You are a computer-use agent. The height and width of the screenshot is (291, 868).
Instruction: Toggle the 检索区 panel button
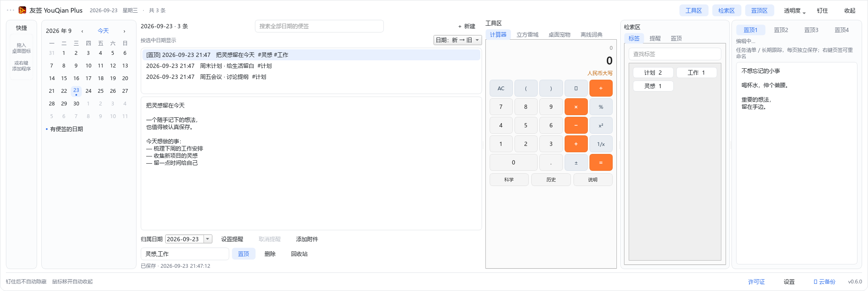(x=726, y=11)
